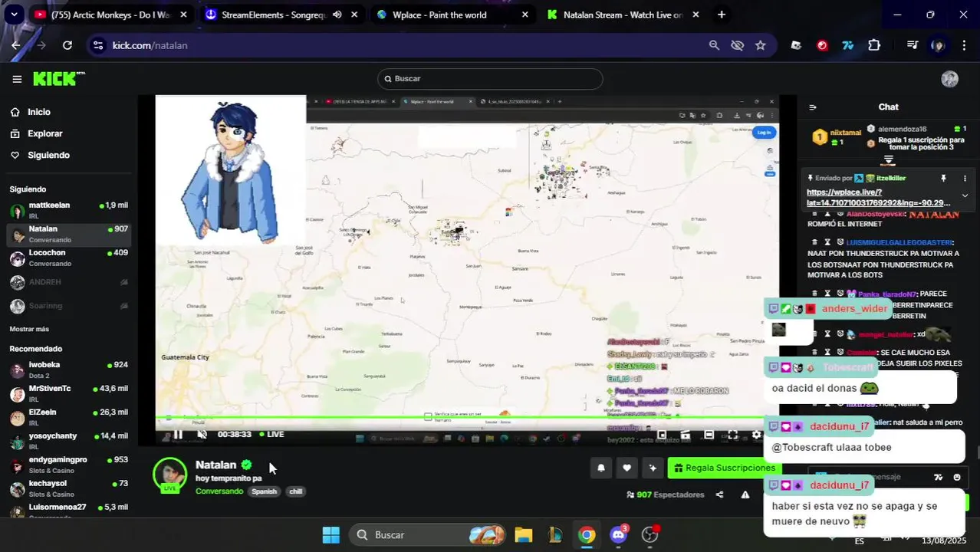This screenshot has width=980, height=552.
Task: Open yosoychanty recommended channel
Action: tap(69, 441)
